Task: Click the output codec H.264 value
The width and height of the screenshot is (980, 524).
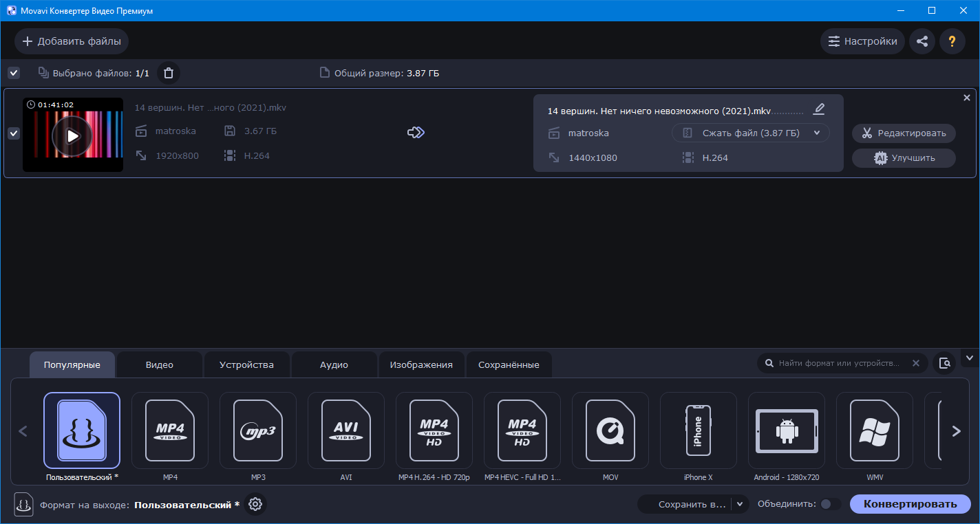Action: [715, 157]
